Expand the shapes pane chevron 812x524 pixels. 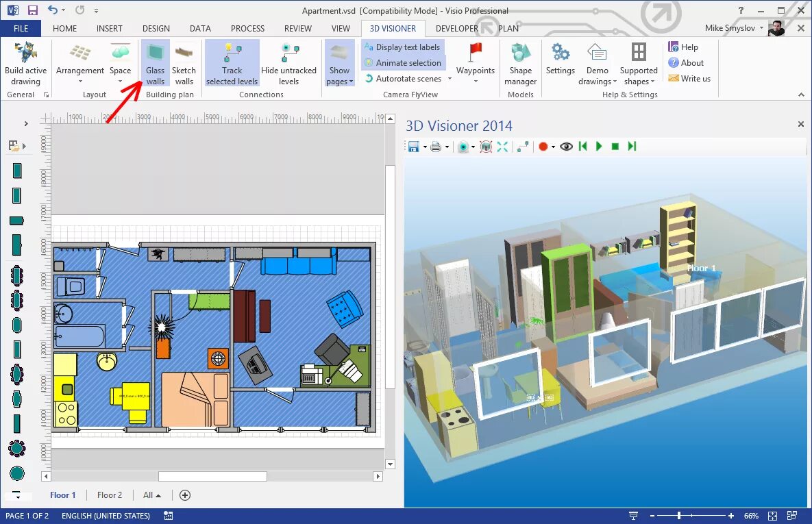click(x=26, y=124)
